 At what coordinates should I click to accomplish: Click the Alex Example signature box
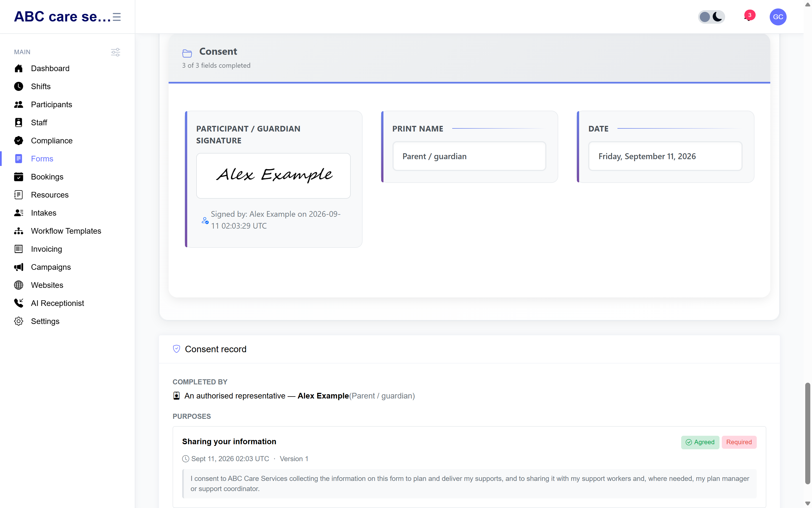[273, 176]
